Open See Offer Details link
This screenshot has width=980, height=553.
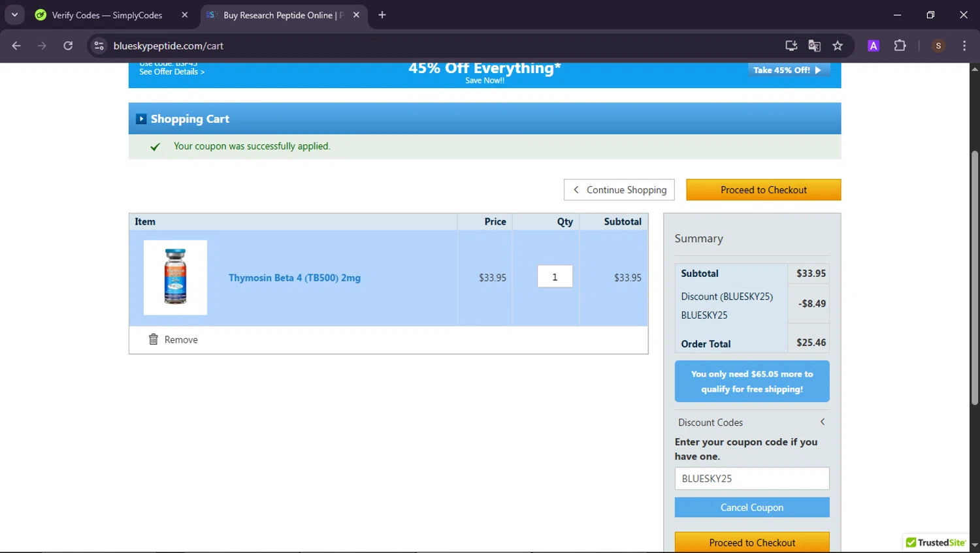pyautogui.click(x=172, y=72)
